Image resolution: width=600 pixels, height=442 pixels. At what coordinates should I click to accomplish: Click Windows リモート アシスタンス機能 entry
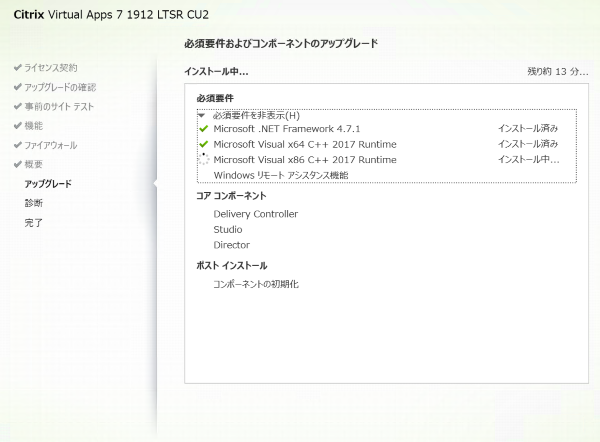click(x=281, y=175)
